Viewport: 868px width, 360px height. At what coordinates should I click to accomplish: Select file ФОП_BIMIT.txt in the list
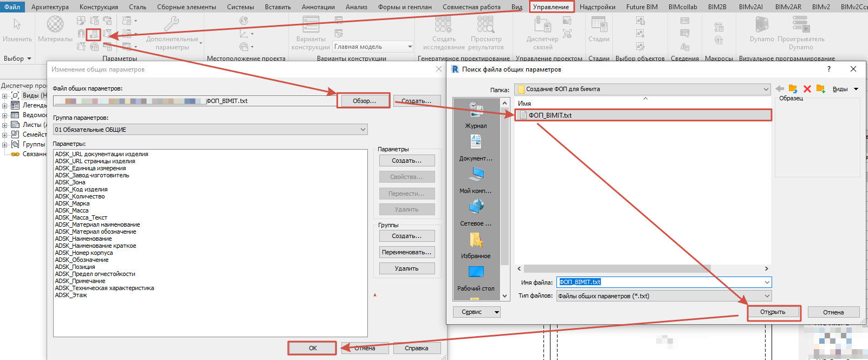tap(550, 115)
